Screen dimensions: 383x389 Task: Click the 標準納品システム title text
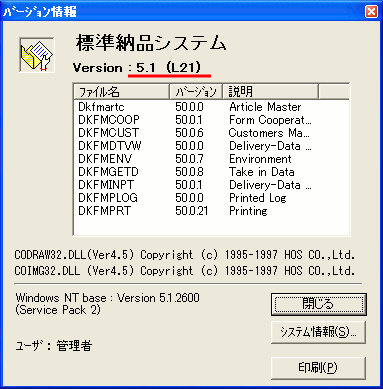click(x=151, y=43)
